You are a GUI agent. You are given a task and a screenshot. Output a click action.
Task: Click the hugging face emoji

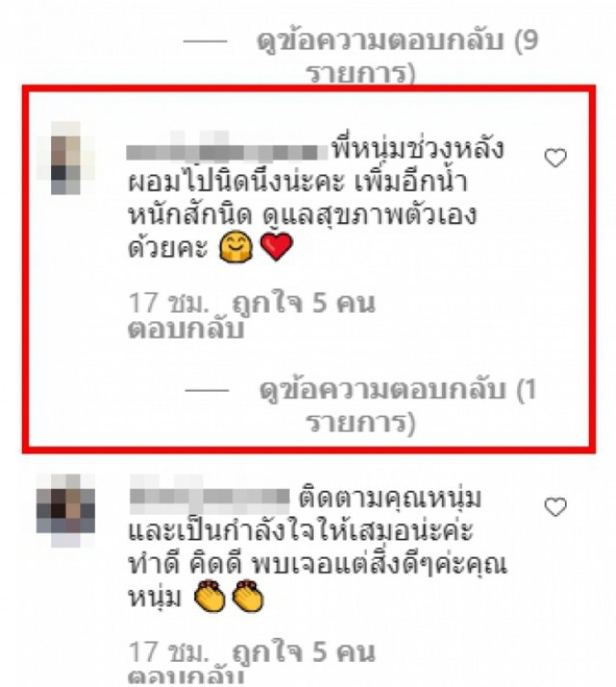236,246
